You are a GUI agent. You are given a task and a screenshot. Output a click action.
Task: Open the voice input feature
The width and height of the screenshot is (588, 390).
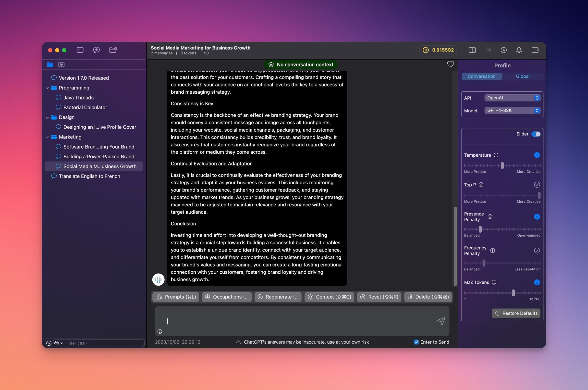488,50
